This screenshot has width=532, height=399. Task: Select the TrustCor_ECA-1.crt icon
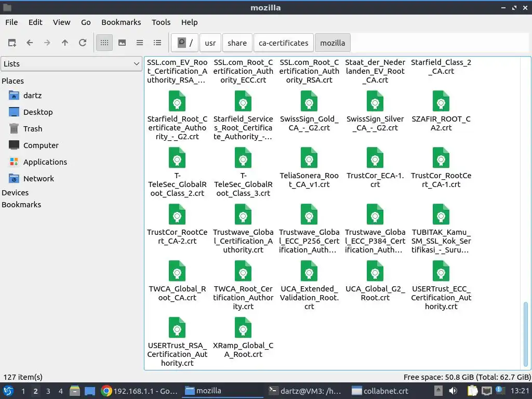(375, 158)
